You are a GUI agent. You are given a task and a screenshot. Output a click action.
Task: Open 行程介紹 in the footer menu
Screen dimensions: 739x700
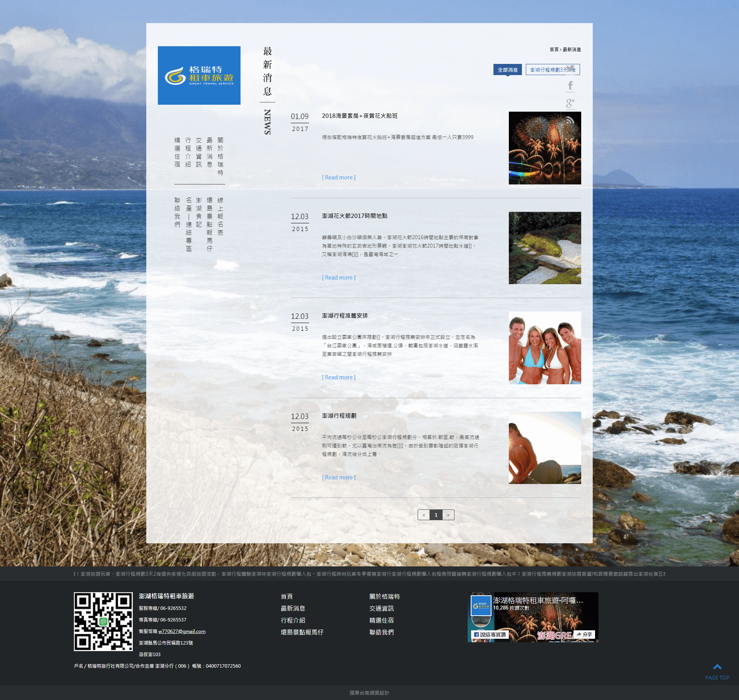tap(293, 620)
